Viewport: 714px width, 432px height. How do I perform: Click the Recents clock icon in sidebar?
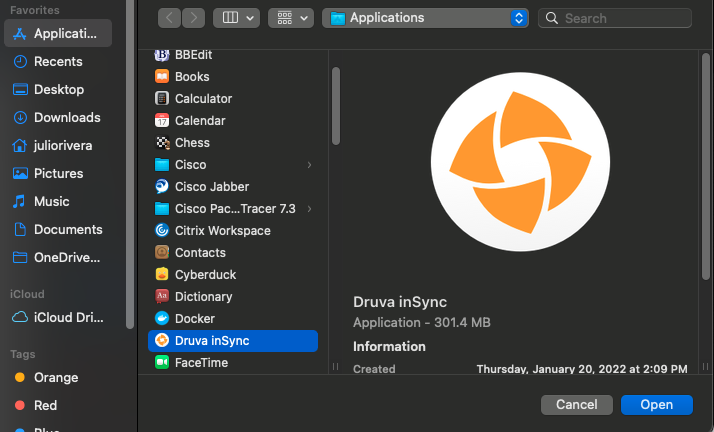[20, 61]
